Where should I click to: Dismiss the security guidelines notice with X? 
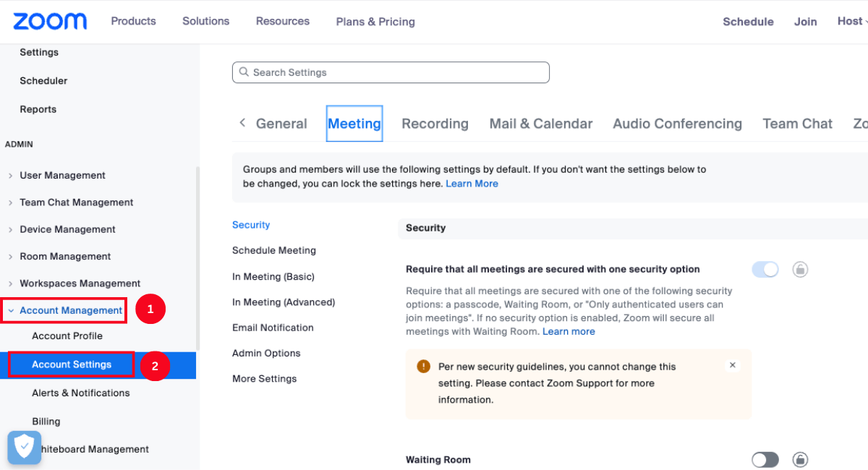point(732,366)
